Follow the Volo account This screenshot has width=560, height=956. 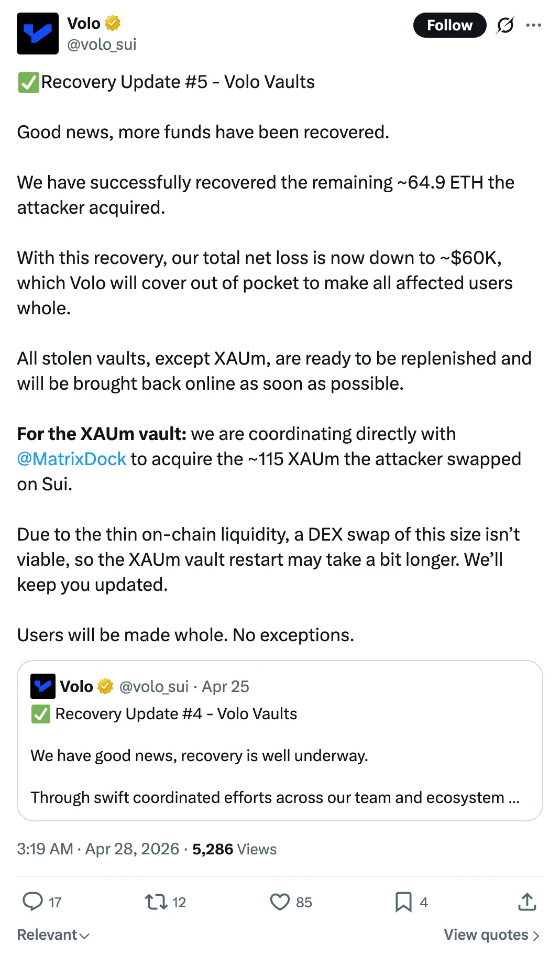(449, 25)
